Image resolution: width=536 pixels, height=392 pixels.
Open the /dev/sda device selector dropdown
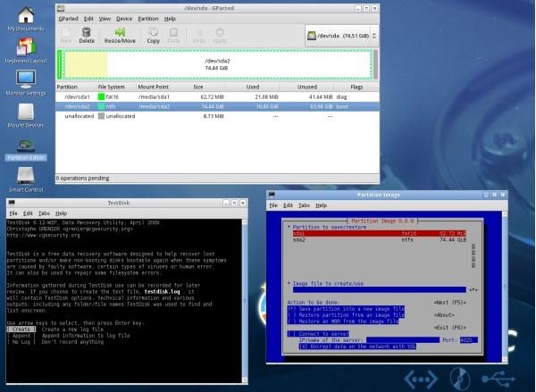[342, 36]
